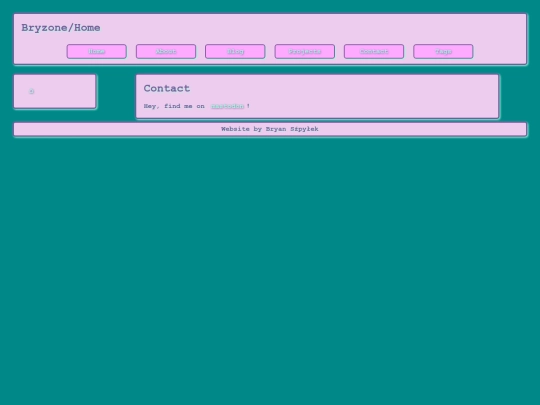Screen dimensions: 540x405
Task: Click the Contact page heading
Action: (x=167, y=89)
